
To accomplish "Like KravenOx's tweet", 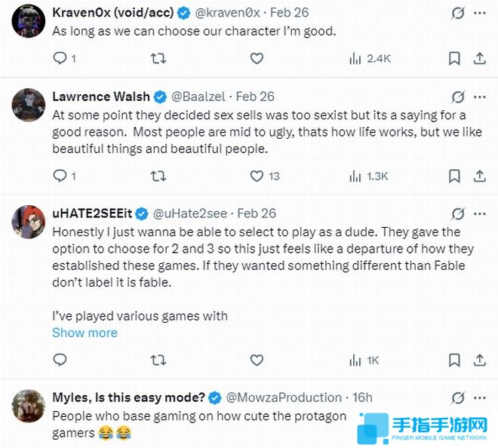I will (x=257, y=58).
